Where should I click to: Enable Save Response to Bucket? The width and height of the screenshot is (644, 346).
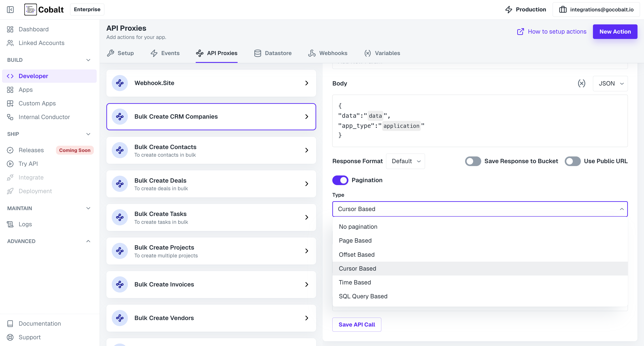coord(473,161)
